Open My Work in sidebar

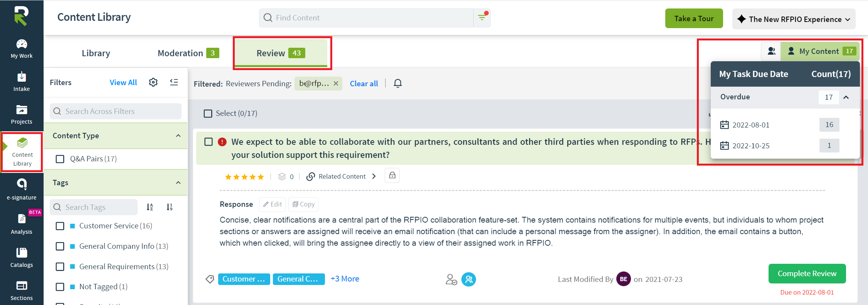[22, 49]
